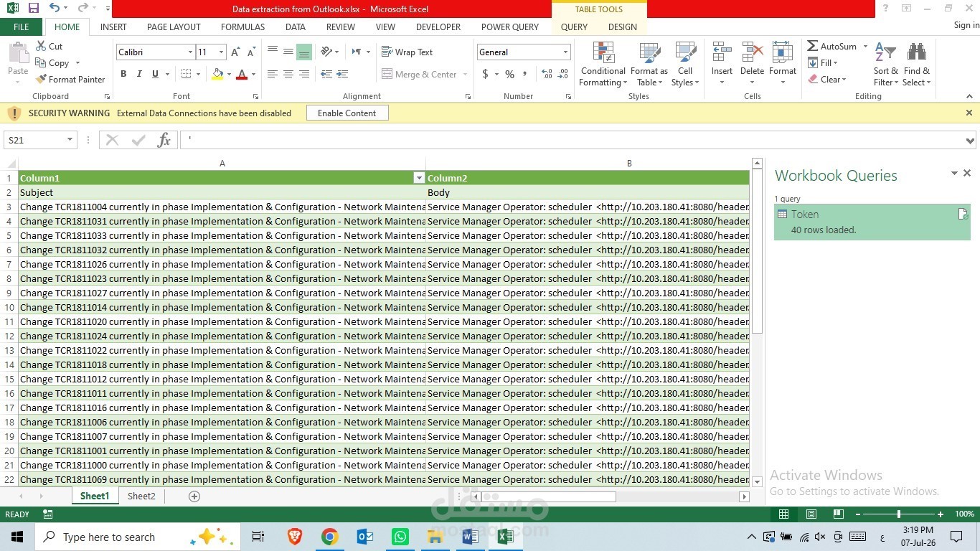Open the Name Box dropdown for S21

[x=70, y=140]
